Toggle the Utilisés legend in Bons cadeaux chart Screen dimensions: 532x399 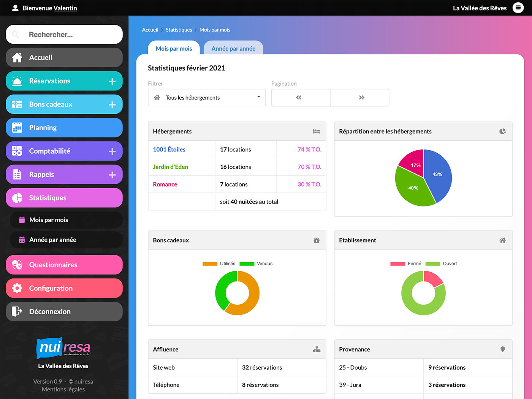click(219, 264)
